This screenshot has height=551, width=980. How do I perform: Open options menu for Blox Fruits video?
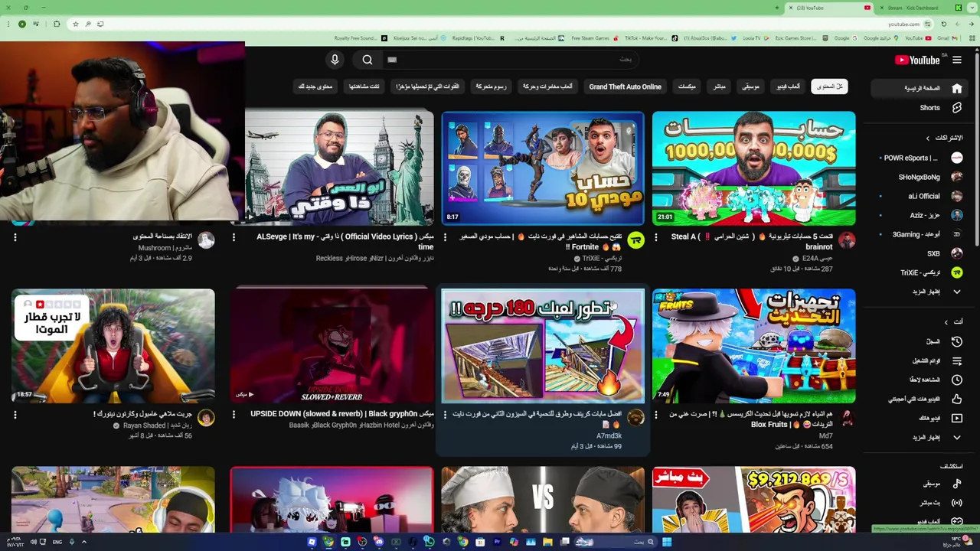656,415
